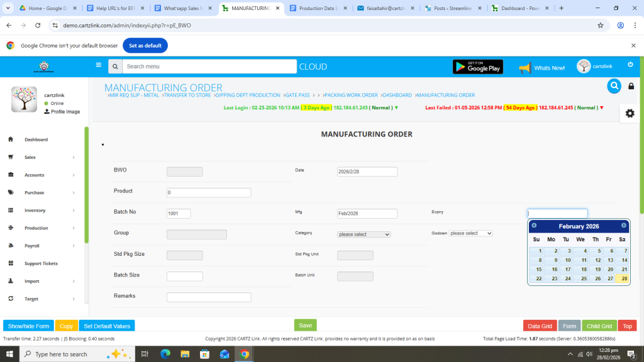Image resolution: width=644 pixels, height=362 pixels.
Task: Click the lock icon at top right
Action: [631, 86]
